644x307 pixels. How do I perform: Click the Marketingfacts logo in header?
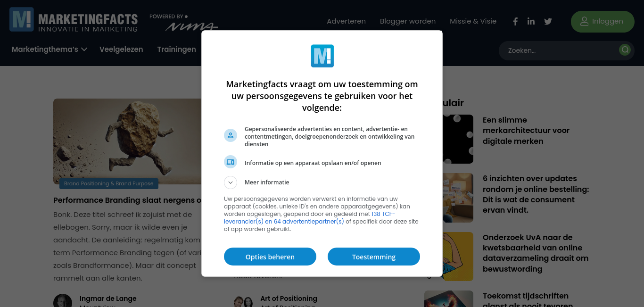74,20
